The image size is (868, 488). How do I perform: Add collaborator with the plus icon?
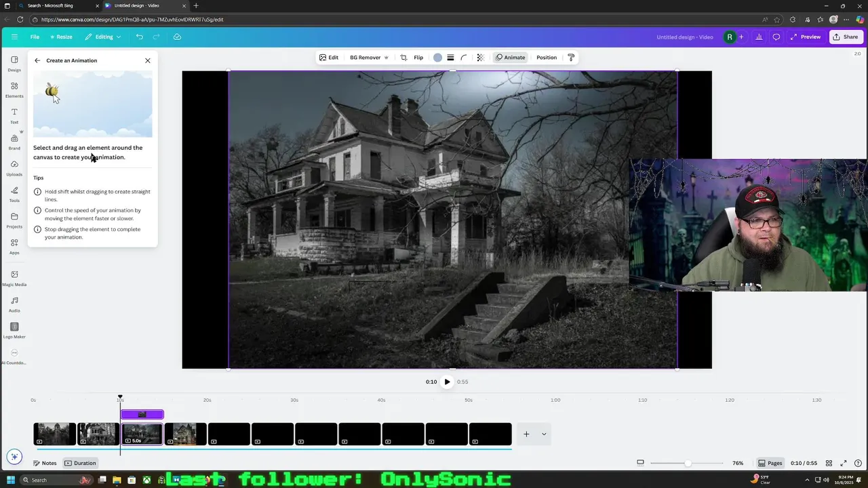tap(741, 37)
